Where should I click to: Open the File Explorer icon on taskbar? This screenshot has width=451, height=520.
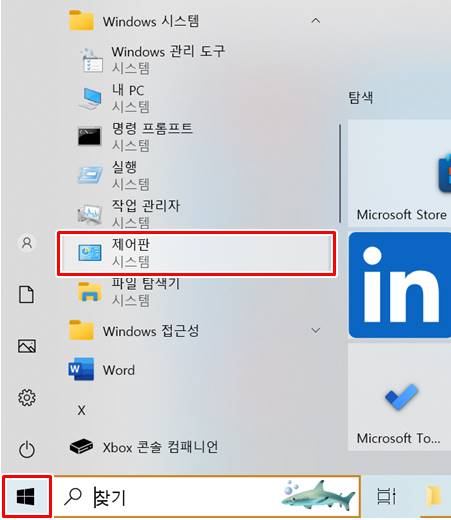435,496
